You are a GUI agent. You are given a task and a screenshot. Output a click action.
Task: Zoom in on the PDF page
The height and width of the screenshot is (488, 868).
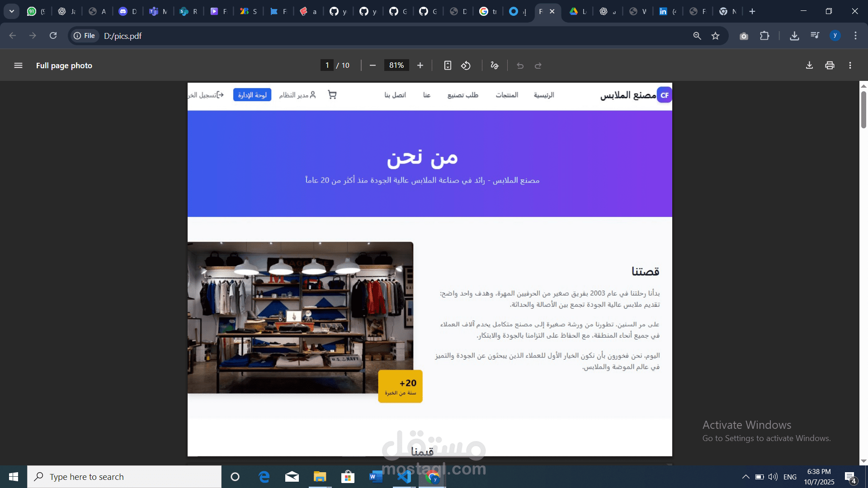tap(420, 65)
